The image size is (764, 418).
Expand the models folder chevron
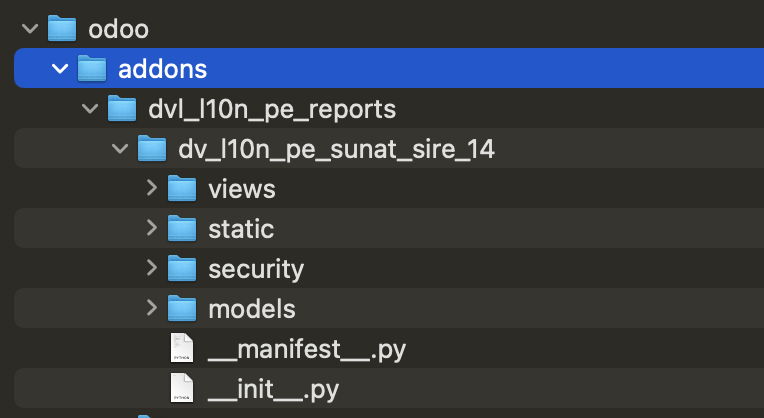tap(151, 308)
